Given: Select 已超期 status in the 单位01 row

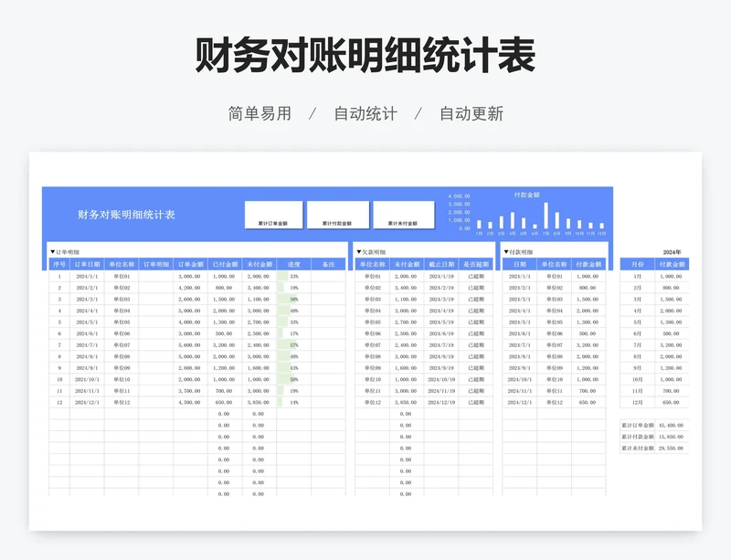Looking at the screenshot, I should coord(476,277).
